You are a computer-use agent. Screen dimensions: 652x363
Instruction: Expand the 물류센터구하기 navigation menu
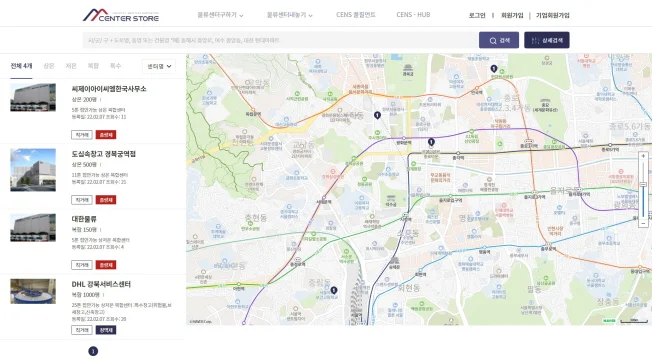tap(220, 15)
